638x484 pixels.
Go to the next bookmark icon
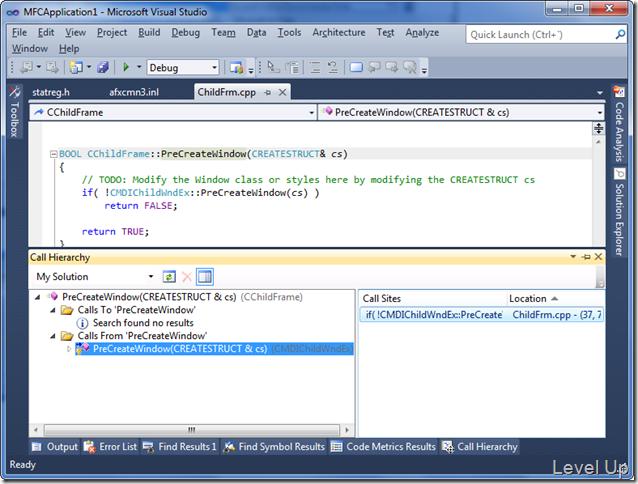(x=391, y=67)
